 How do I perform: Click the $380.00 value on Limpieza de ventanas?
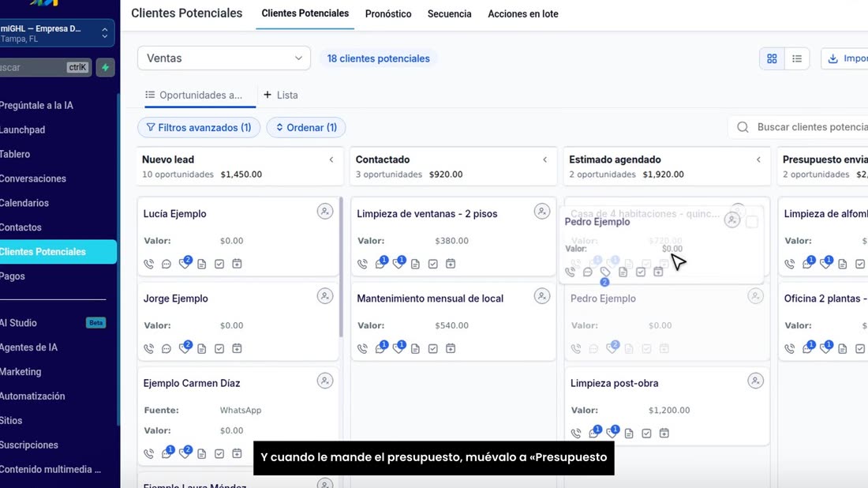point(451,241)
